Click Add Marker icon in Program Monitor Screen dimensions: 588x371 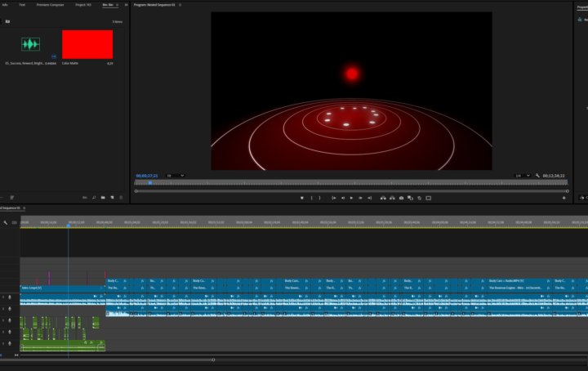pyautogui.click(x=301, y=198)
